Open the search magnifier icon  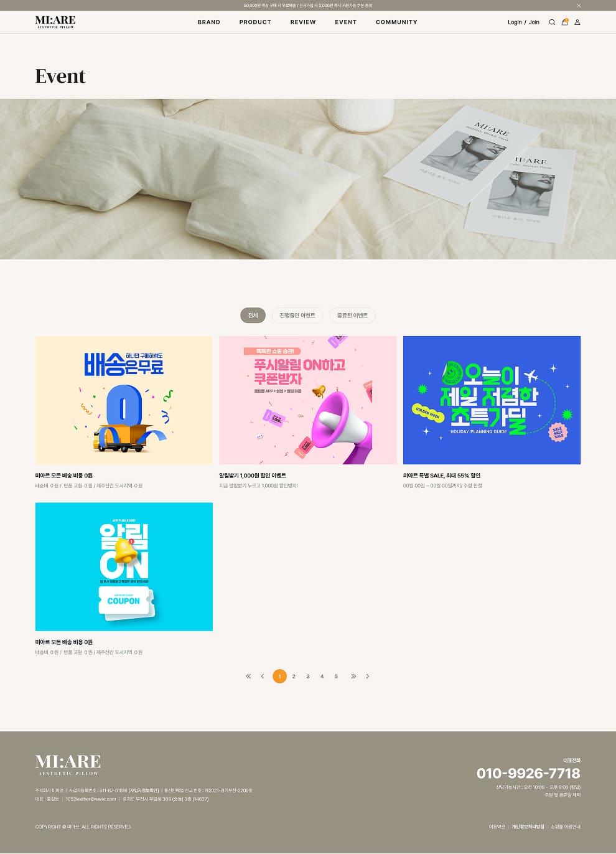[552, 22]
